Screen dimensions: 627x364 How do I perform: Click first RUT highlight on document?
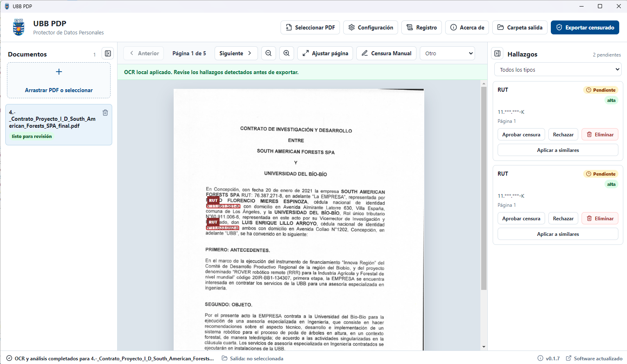tap(223, 206)
